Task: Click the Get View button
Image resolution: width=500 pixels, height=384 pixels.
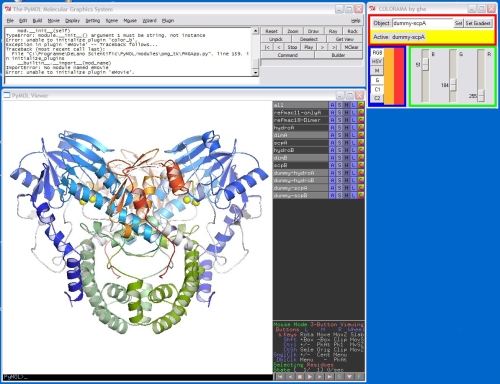Action: point(344,39)
